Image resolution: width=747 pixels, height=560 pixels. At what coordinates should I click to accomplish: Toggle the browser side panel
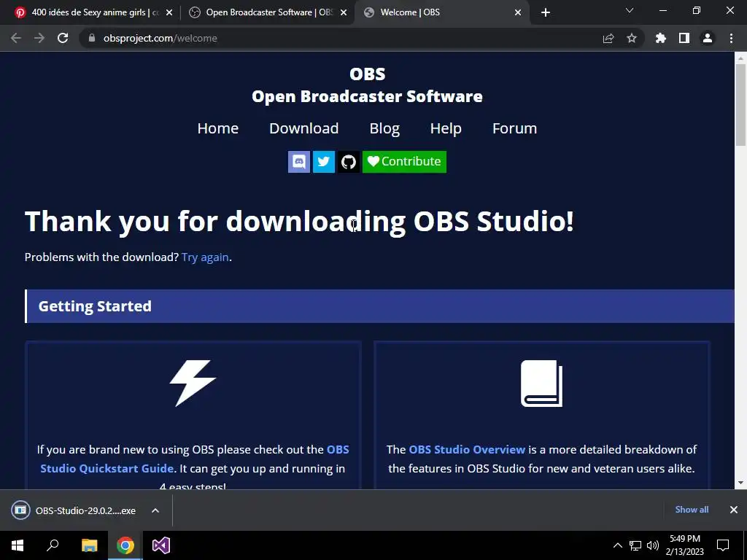[684, 38]
